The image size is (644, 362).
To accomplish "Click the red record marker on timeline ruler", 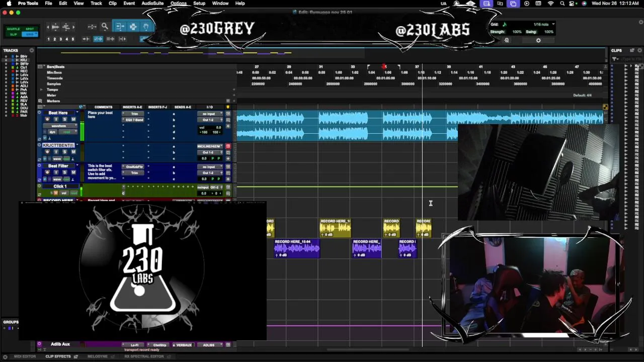I will [384, 66].
